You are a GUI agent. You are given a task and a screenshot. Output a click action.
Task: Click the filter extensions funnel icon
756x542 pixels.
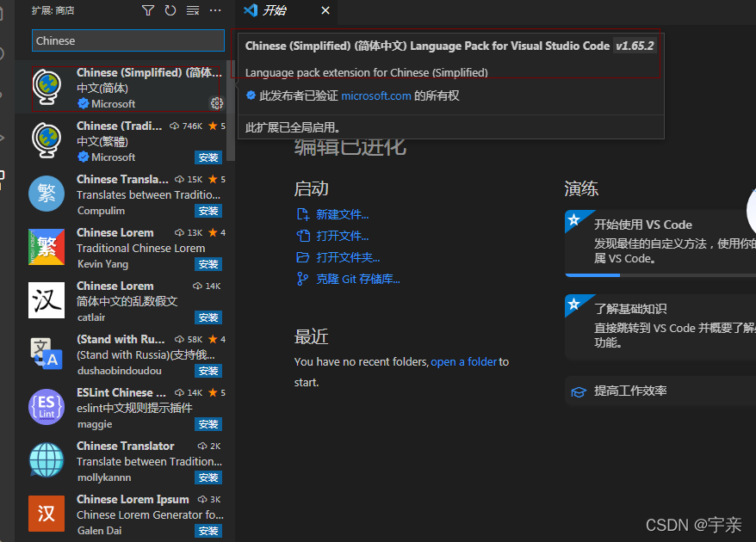pyautogui.click(x=148, y=10)
